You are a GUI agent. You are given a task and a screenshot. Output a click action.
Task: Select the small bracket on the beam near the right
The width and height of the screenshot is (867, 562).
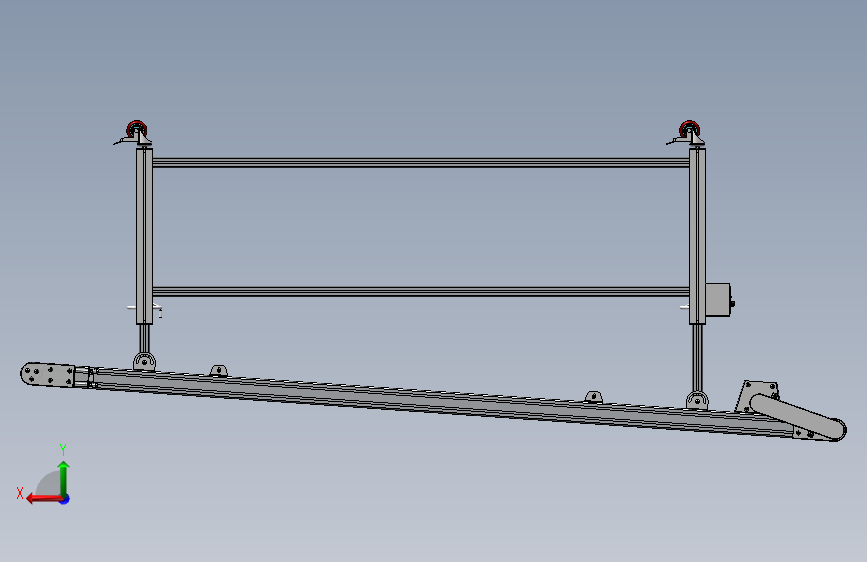593,397
